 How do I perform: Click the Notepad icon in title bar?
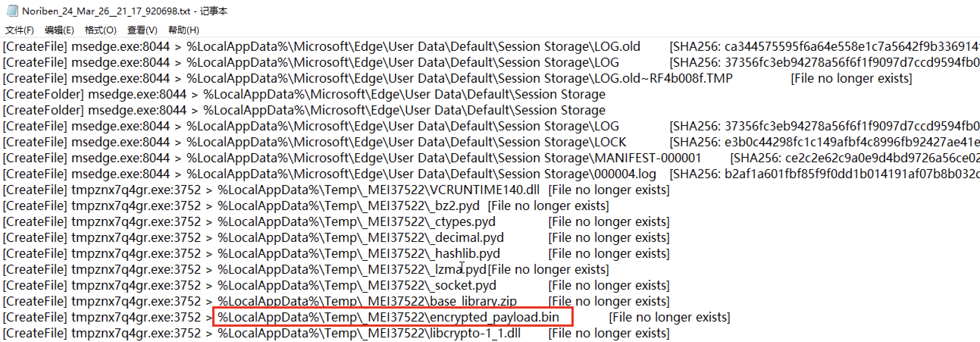coord(12,11)
